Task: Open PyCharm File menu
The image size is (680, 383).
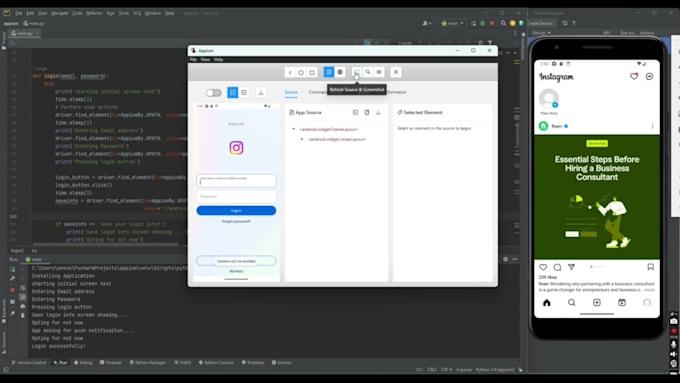Action: 19,13
